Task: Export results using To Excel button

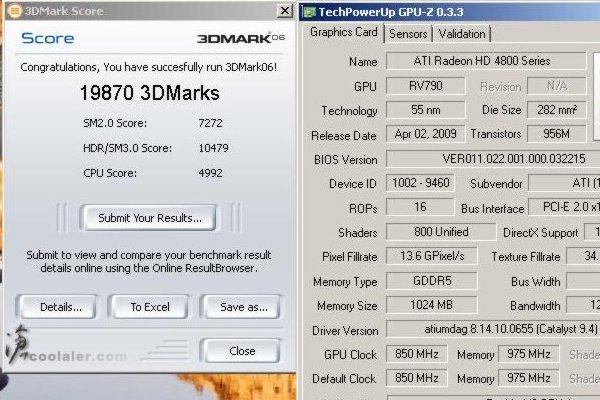Action: [x=150, y=307]
